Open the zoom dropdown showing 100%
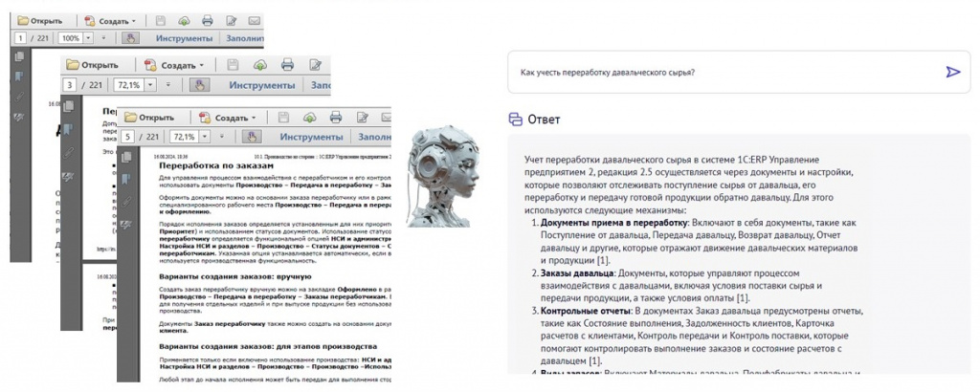Image resolution: width=980 pixels, height=392 pixels. [x=88, y=38]
